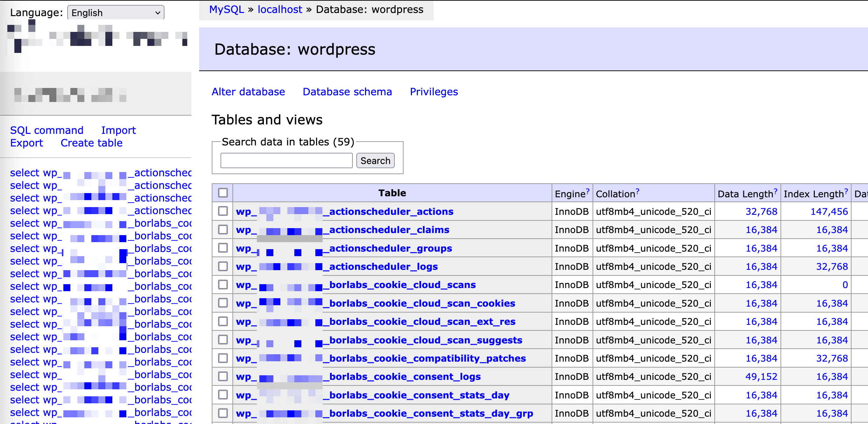The width and height of the screenshot is (868, 424).
Task: Open Import in the sidebar
Action: point(118,130)
